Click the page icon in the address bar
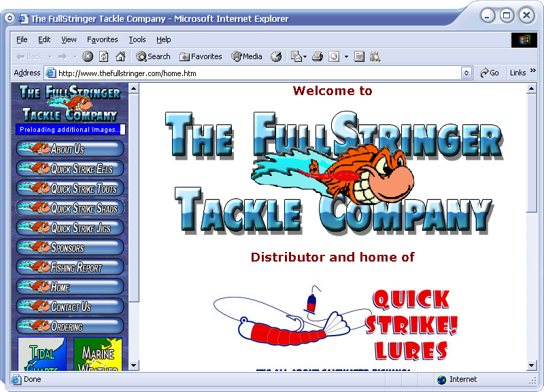Viewport: 544px width, 392px height. coord(50,73)
